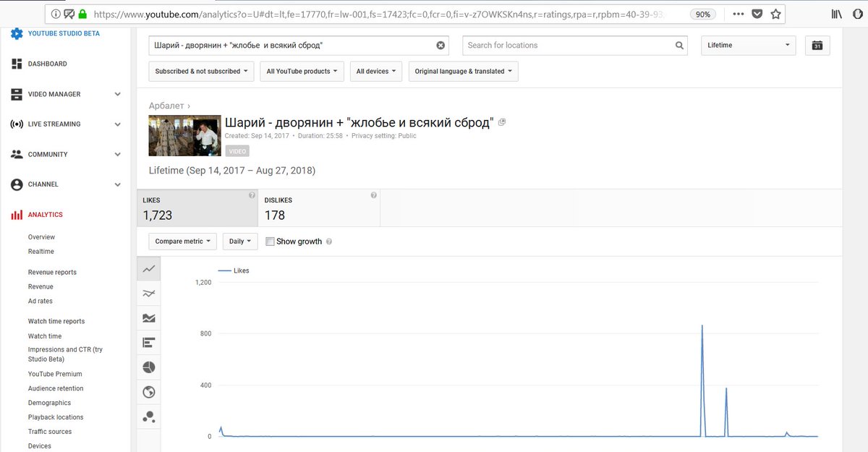The image size is (868, 452).
Task: Open Audience retention report
Action: [56, 388]
